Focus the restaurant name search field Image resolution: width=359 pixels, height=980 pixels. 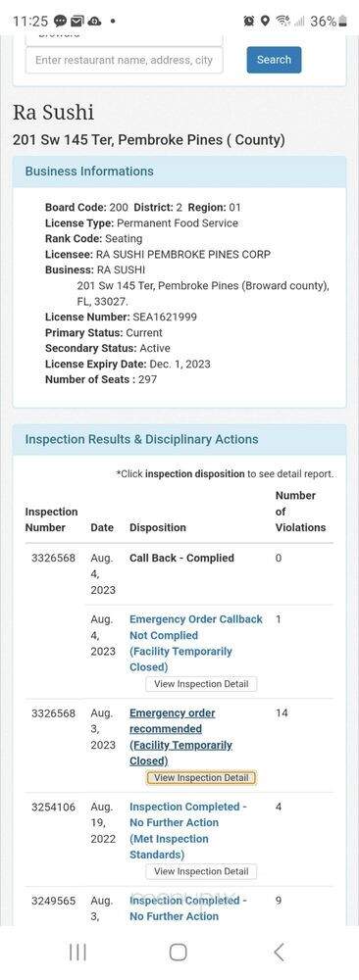click(x=124, y=61)
